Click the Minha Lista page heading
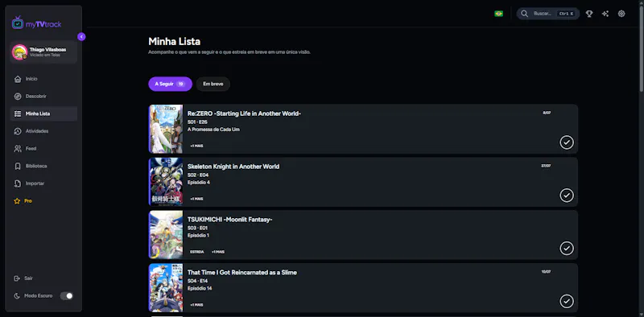Image resolution: width=644 pixels, height=317 pixels. pyautogui.click(x=174, y=42)
